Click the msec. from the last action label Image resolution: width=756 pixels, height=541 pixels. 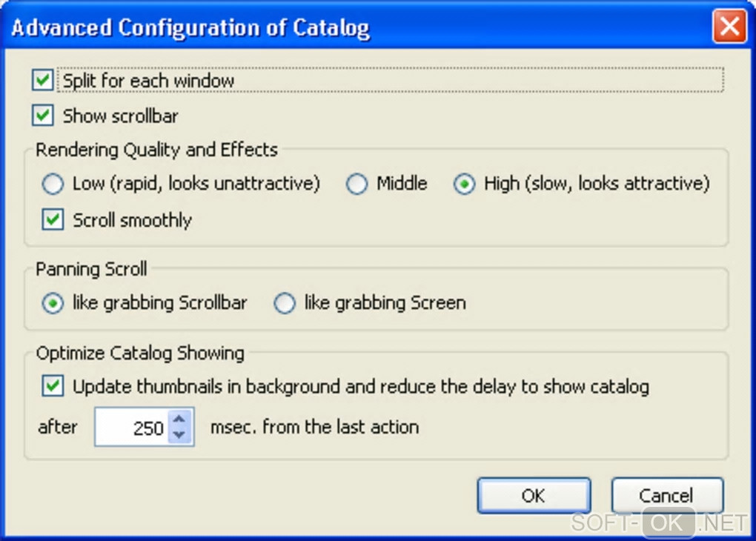[x=314, y=427]
